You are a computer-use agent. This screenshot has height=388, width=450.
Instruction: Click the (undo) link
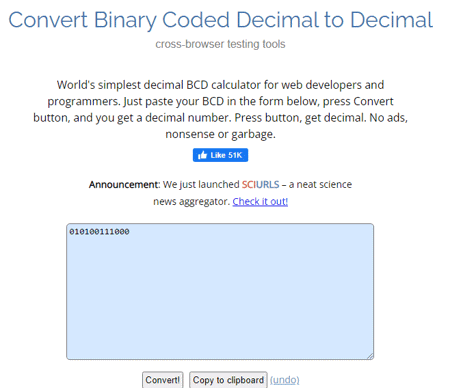(x=285, y=380)
